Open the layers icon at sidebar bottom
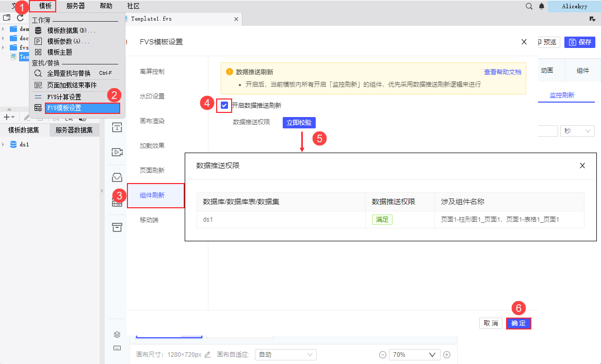Viewport: 601px width, 364px height. (117, 335)
